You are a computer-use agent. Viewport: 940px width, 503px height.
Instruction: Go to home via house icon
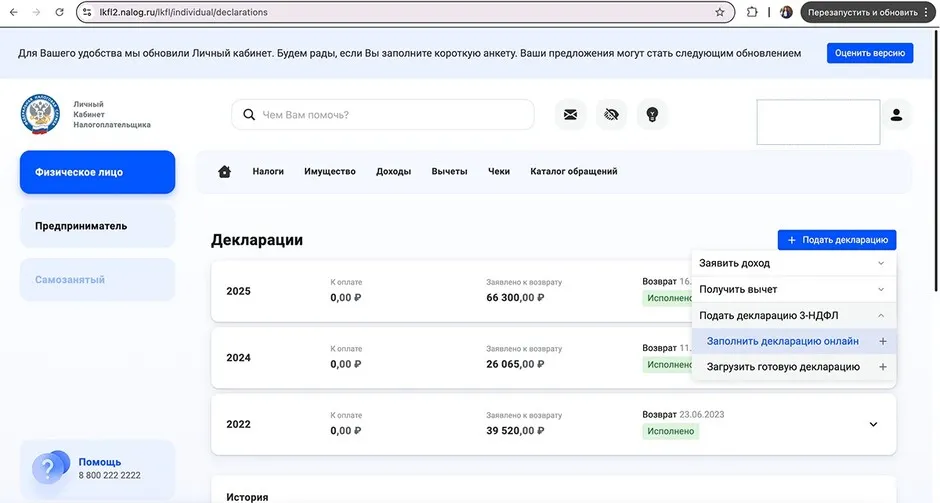click(x=224, y=171)
